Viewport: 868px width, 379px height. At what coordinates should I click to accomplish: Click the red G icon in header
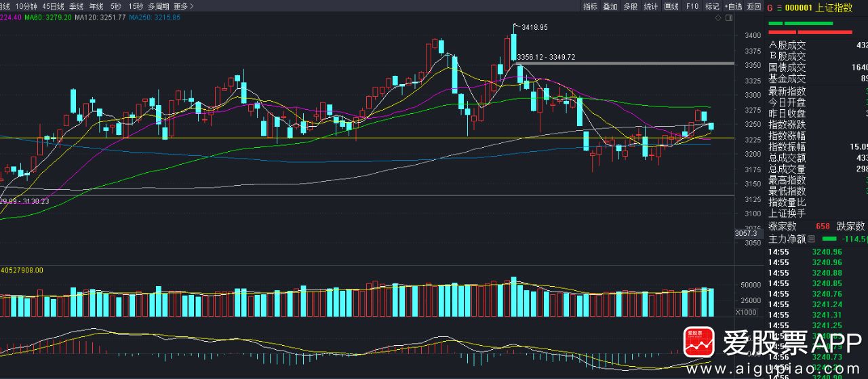pyautogui.click(x=769, y=8)
